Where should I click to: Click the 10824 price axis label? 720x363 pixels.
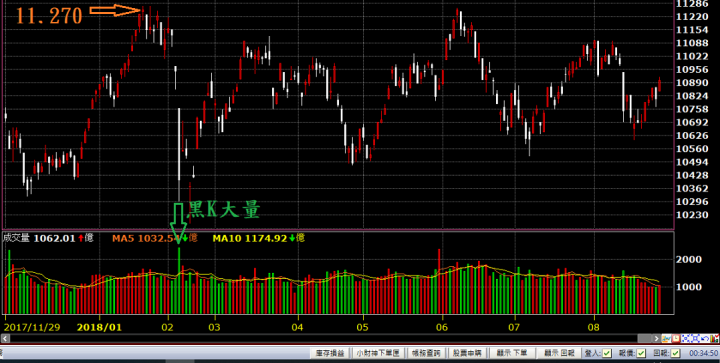pyautogui.click(x=692, y=96)
